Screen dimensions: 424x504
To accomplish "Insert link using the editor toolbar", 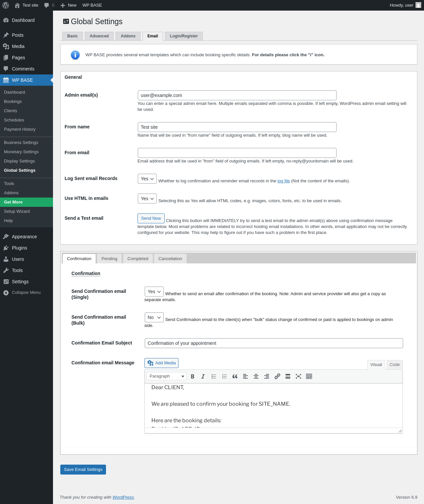I will click(x=277, y=376).
